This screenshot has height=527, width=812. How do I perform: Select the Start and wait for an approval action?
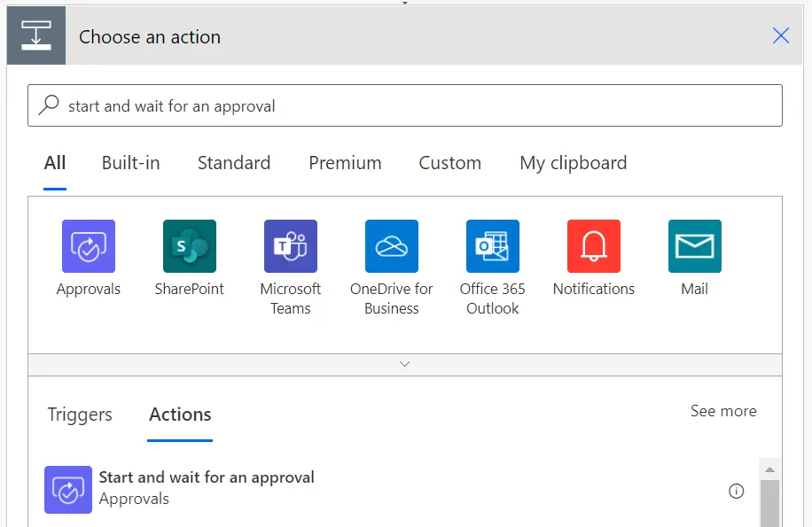pyautogui.click(x=207, y=477)
